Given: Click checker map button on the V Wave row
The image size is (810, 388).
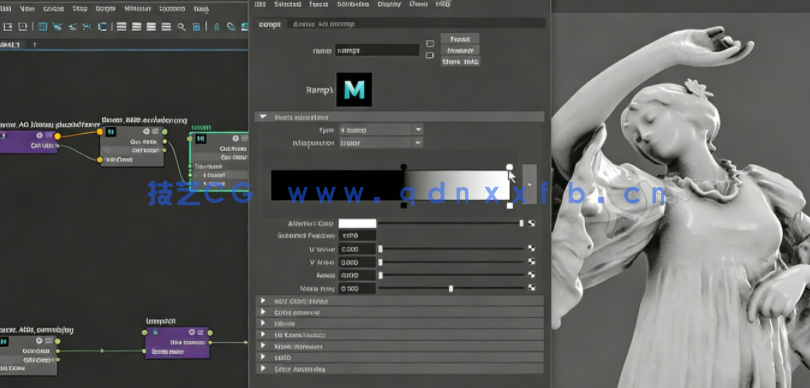Looking at the screenshot, I should click(532, 262).
